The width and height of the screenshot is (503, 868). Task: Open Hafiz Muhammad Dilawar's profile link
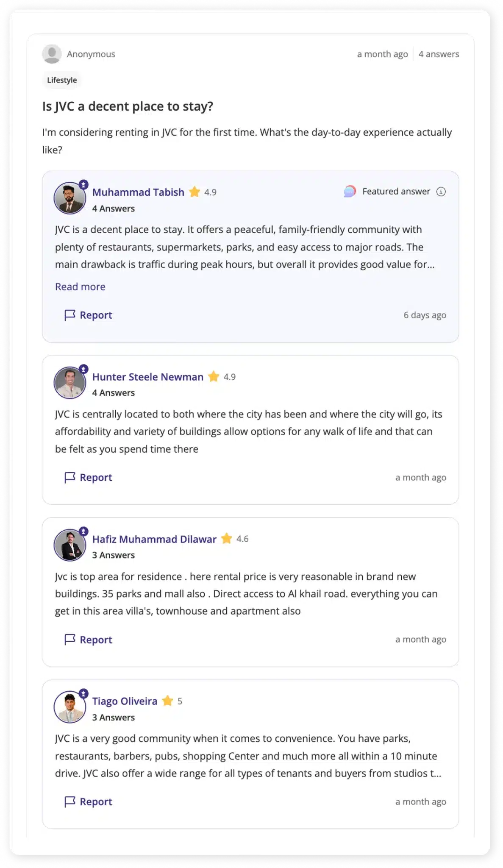(154, 539)
